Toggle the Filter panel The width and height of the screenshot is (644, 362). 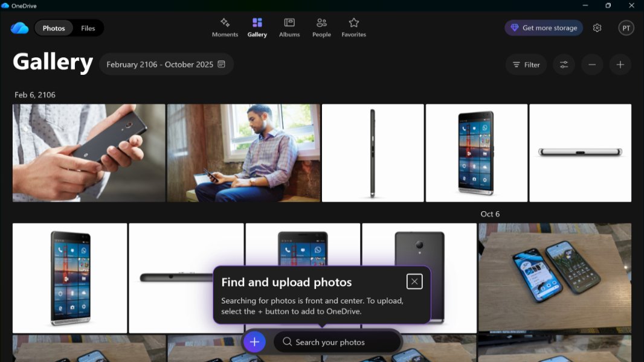coord(526,65)
